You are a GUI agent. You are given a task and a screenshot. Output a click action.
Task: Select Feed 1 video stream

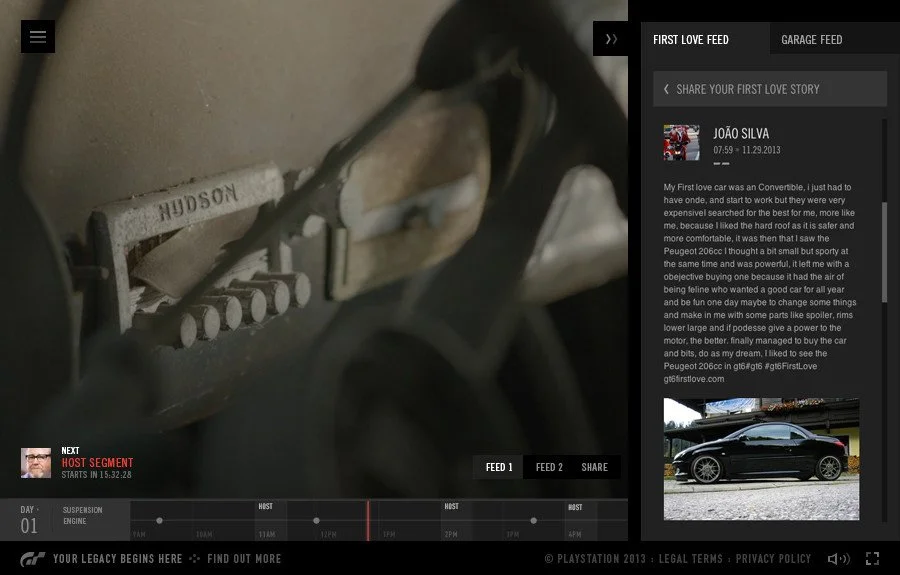[x=499, y=467]
